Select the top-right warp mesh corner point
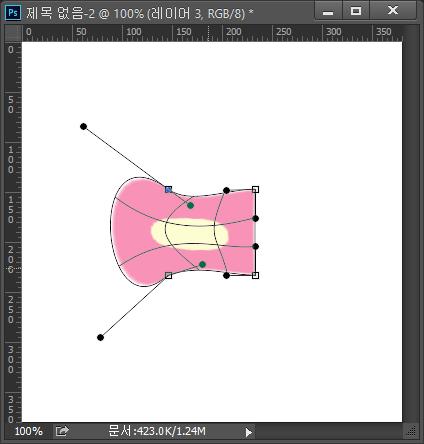Screen dimensions: 424x444 pos(255,189)
